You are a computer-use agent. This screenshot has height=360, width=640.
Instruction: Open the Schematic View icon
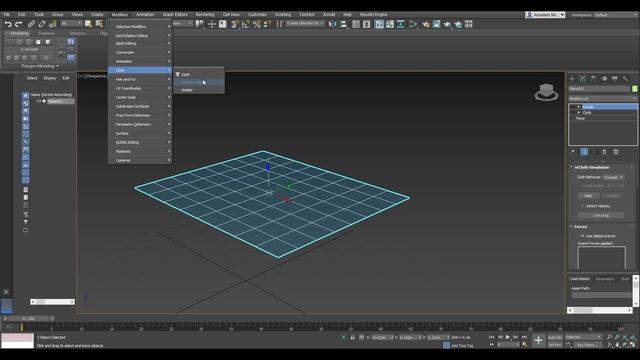[x=401, y=24]
